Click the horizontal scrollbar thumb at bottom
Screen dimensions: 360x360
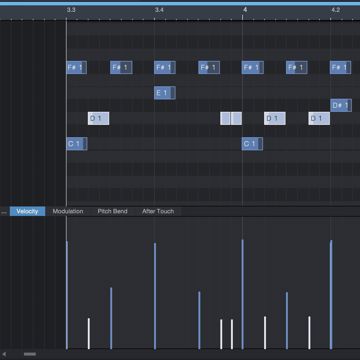(x=30, y=354)
